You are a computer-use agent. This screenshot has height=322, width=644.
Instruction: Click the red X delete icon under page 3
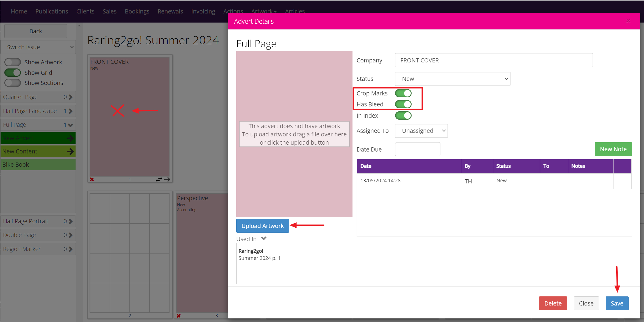pos(179,316)
